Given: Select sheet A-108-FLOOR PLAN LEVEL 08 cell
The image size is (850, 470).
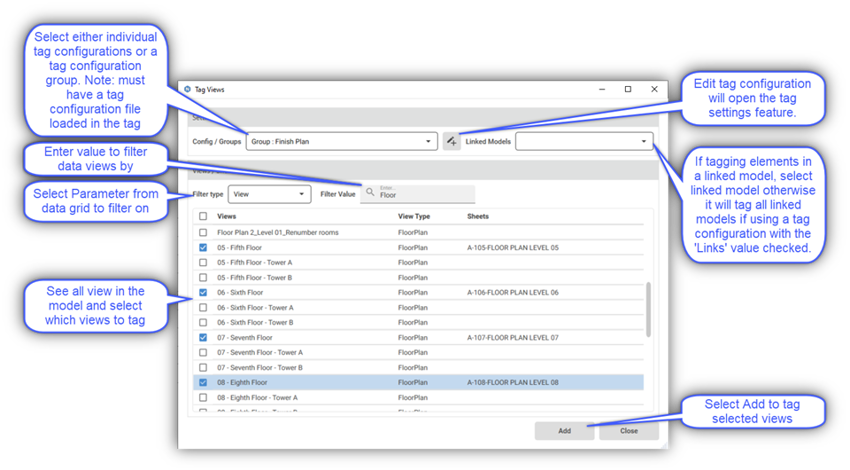Looking at the screenshot, I should click(x=513, y=383).
